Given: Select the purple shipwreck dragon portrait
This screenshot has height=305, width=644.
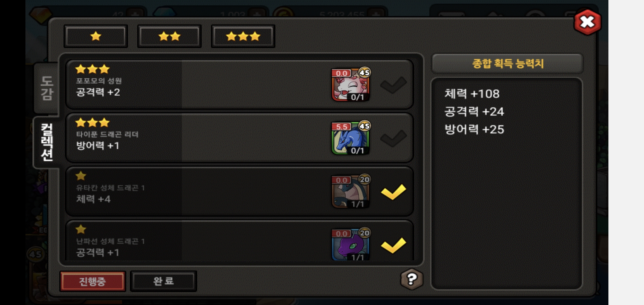Looking at the screenshot, I should point(351,244).
